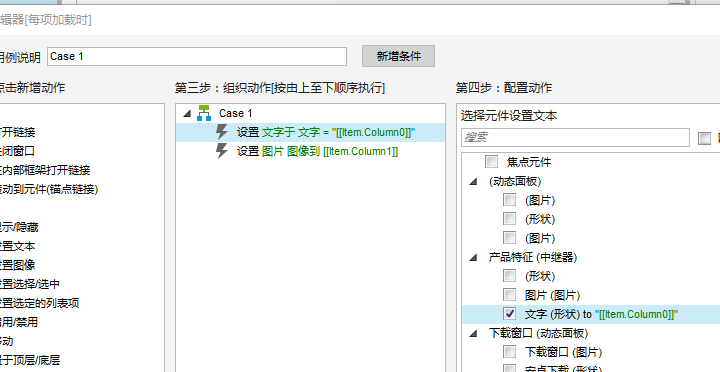Click the 搜索 search field
The width and height of the screenshot is (720, 372).
[x=575, y=137]
